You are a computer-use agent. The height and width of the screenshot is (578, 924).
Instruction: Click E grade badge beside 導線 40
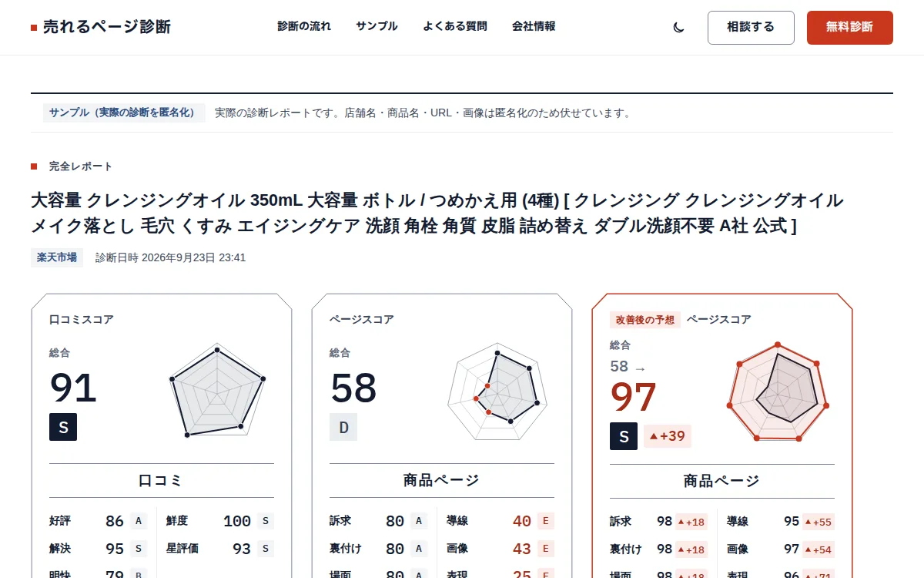pyautogui.click(x=546, y=521)
